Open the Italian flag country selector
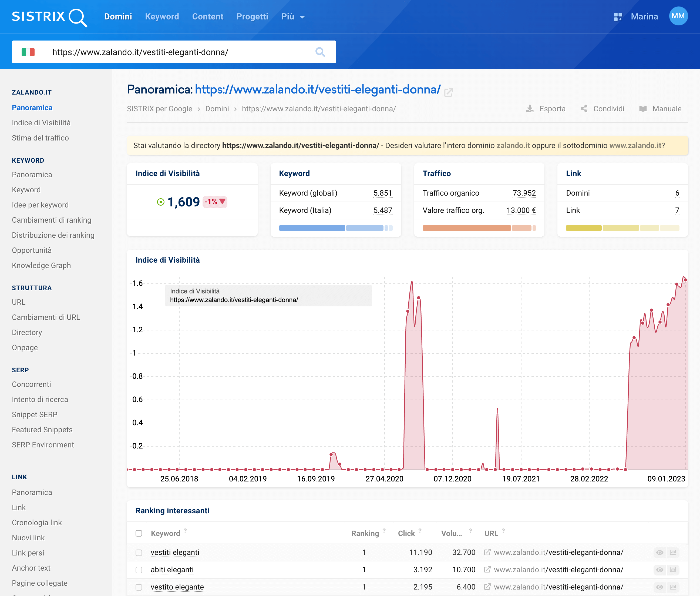Screen dimensions: 700x596 [x=28, y=52]
